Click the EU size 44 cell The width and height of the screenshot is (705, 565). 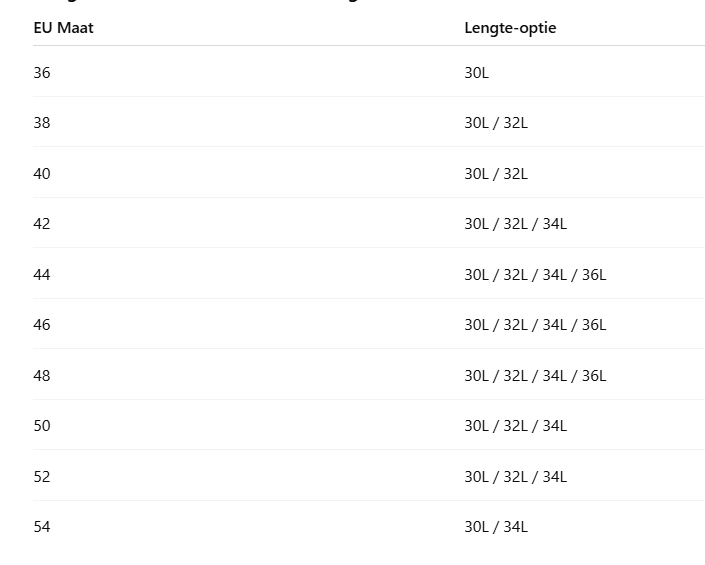[x=42, y=274]
